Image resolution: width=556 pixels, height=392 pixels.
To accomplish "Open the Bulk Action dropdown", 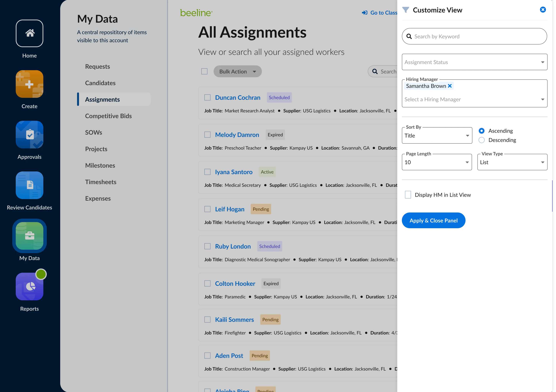I will click(238, 72).
